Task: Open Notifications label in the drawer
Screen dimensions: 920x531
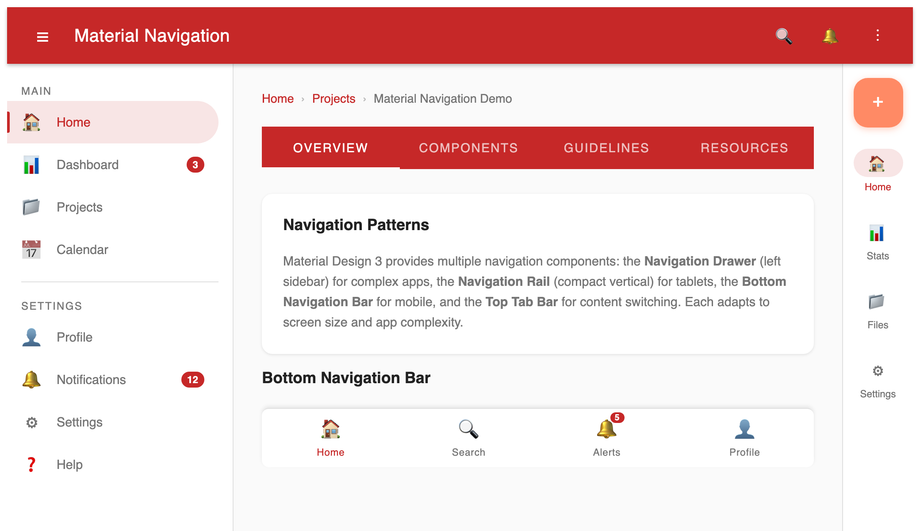Action: point(91,380)
